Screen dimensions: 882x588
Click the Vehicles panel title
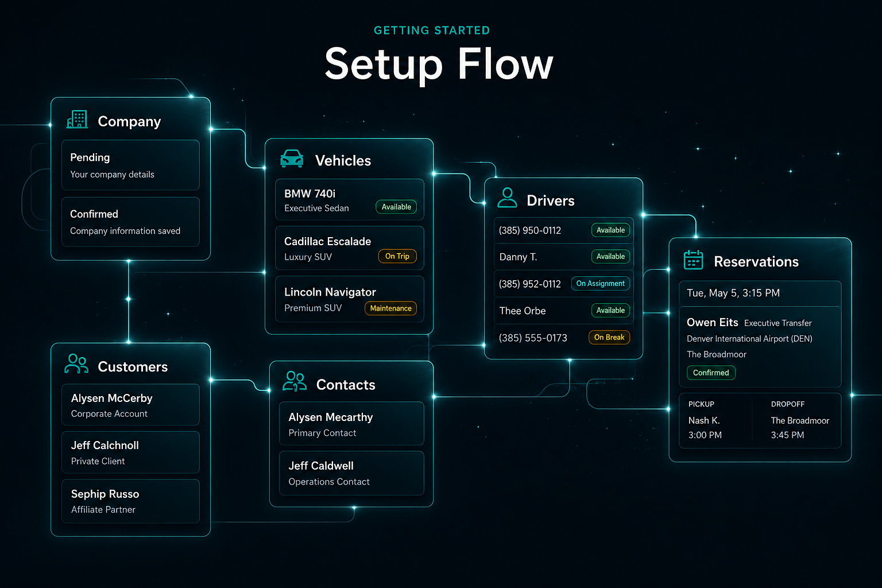coord(343,161)
